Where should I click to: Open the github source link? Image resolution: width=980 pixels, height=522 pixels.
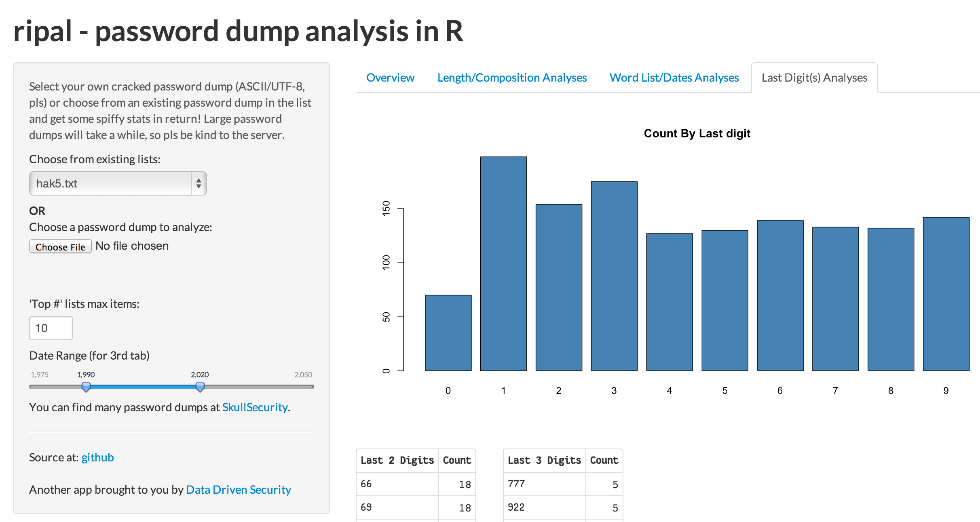click(x=97, y=457)
